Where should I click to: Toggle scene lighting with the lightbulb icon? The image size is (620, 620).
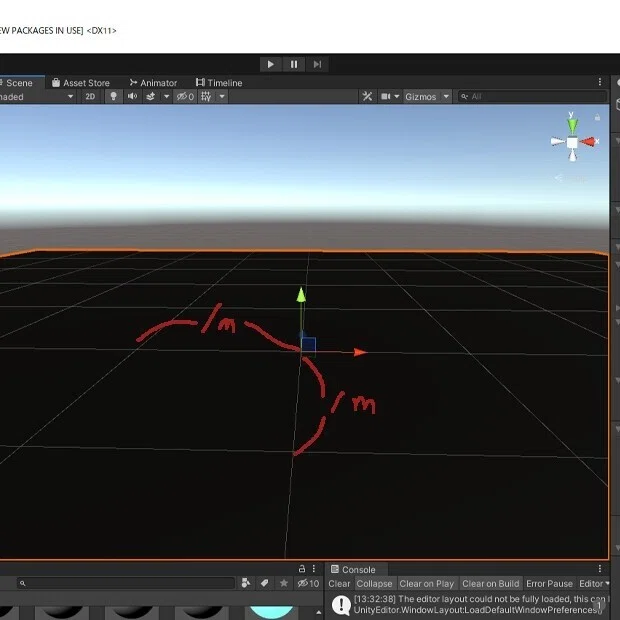(x=113, y=96)
